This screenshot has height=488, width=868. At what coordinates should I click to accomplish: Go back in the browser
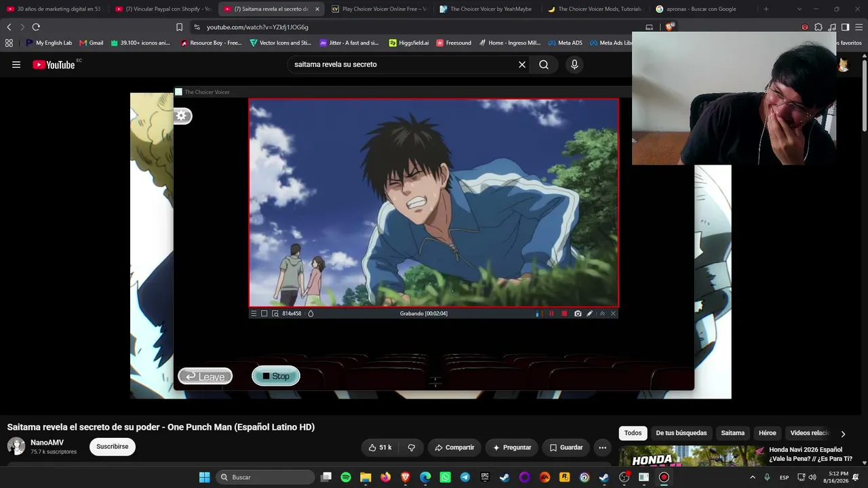pyautogui.click(x=9, y=27)
